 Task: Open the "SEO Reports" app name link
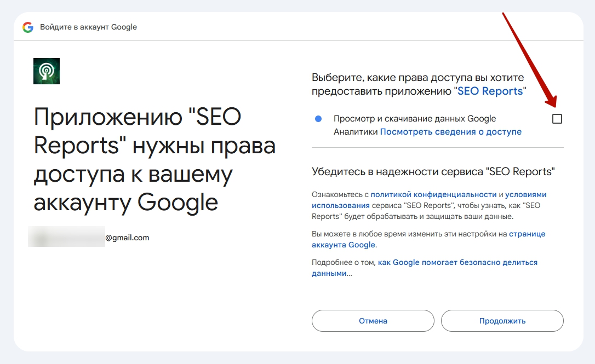coord(490,91)
